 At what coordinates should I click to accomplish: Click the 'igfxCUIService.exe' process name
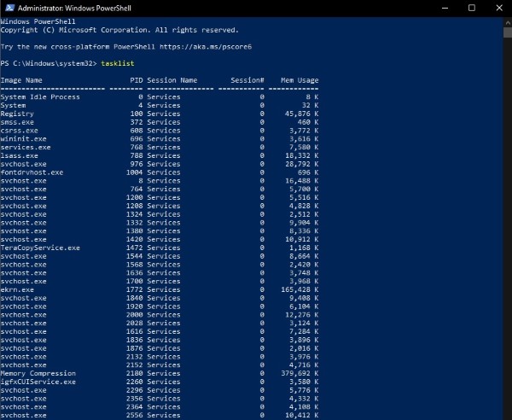[38, 382]
